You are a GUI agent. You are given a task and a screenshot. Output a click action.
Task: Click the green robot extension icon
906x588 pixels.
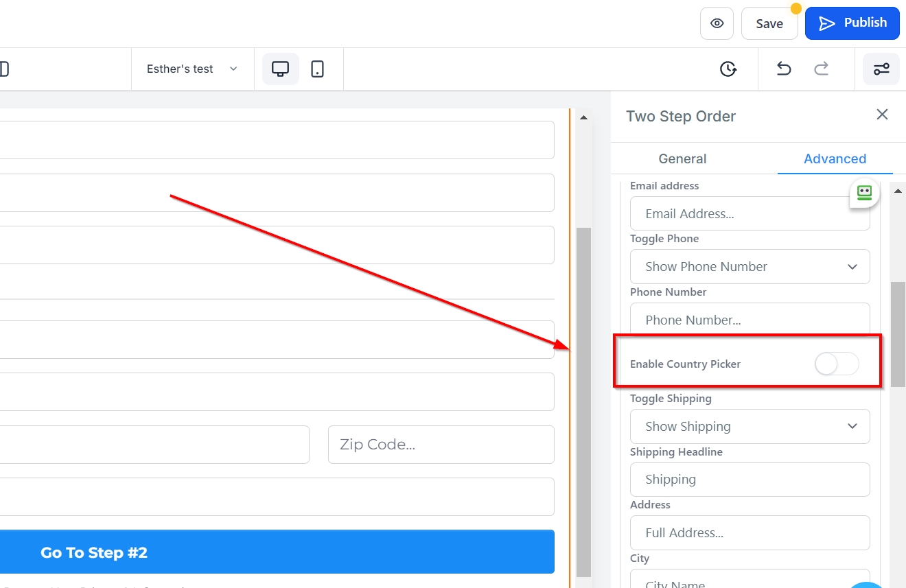pyautogui.click(x=864, y=193)
